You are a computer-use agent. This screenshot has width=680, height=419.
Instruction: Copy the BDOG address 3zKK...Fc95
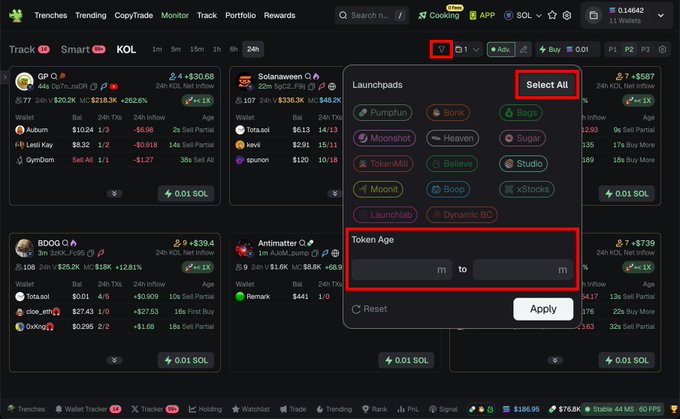coord(91,253)
